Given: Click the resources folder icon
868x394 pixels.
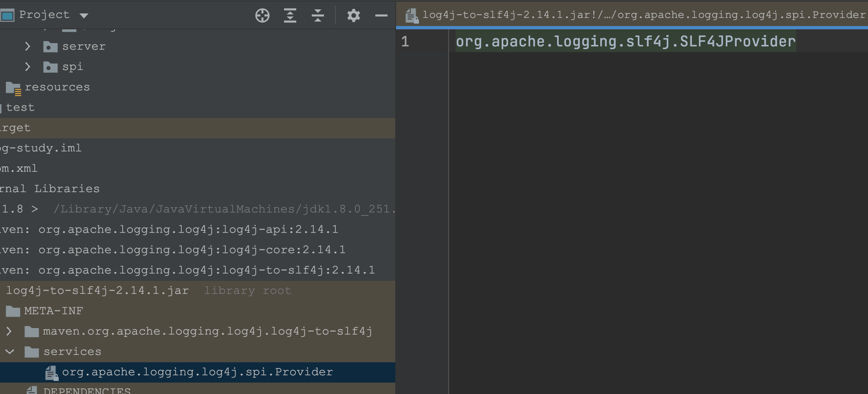Looking at the screenshot, I should coord(13,88).
